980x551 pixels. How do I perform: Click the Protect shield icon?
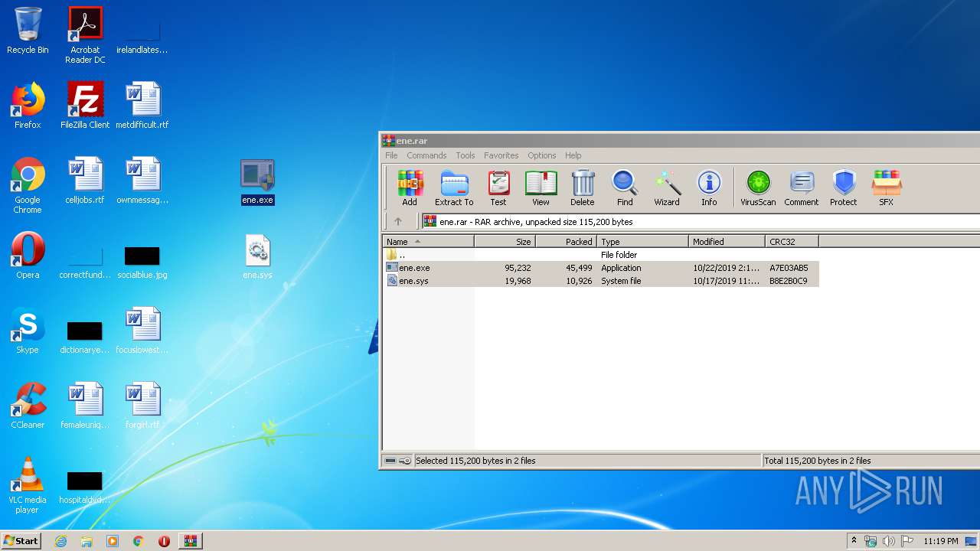pyautogui.click(x=843, y=188)
